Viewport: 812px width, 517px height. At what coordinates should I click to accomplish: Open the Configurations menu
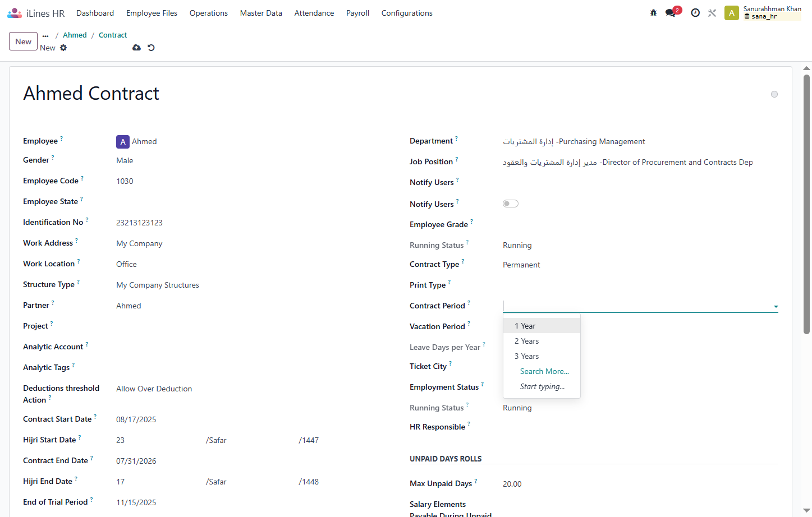[x=407, y=13]
